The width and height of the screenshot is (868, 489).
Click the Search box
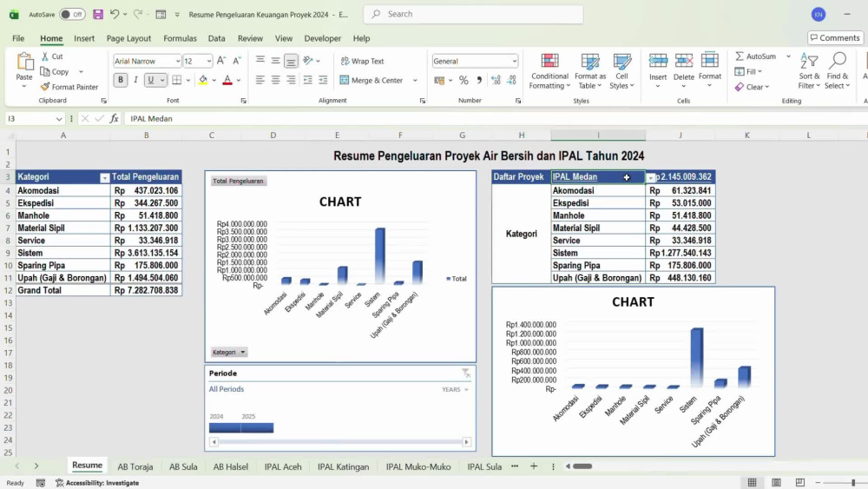tap(473, 15)
